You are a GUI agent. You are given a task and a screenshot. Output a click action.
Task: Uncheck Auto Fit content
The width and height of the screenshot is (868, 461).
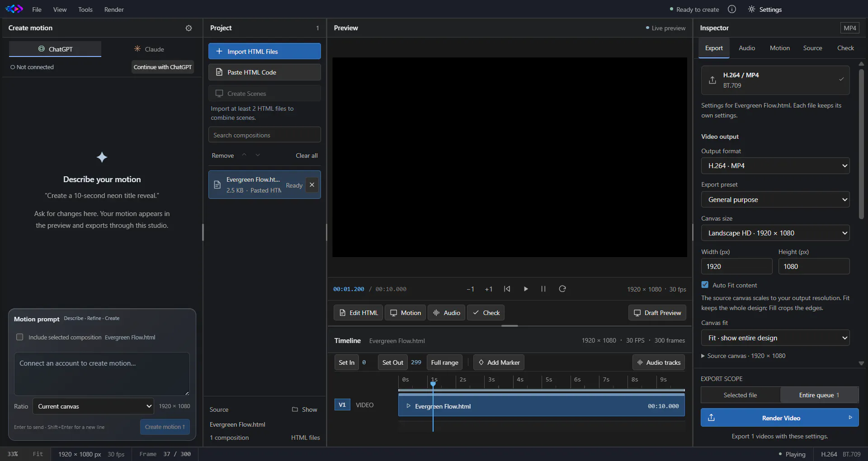705,285
